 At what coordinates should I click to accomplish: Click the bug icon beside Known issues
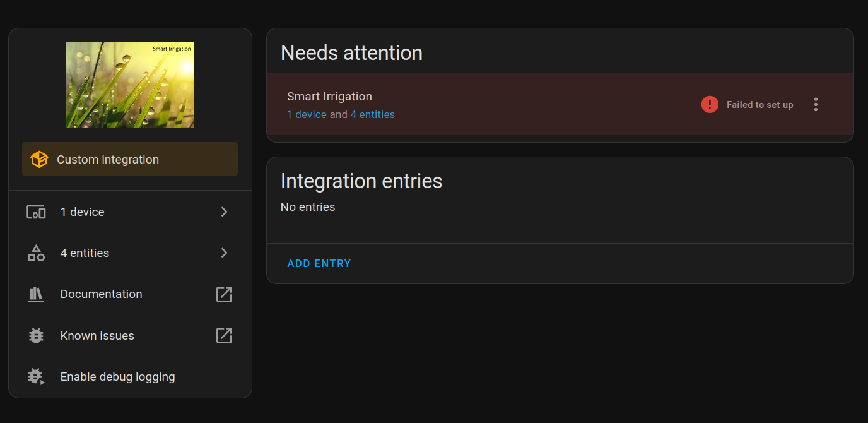click(x=36, y=335)
